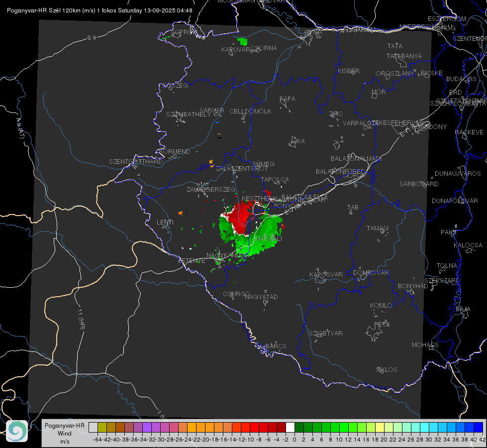The width and height of the screenshot is (487, 448).
Task: Click the 'KAPOSVAR' city label
Action: pos(326,274)
